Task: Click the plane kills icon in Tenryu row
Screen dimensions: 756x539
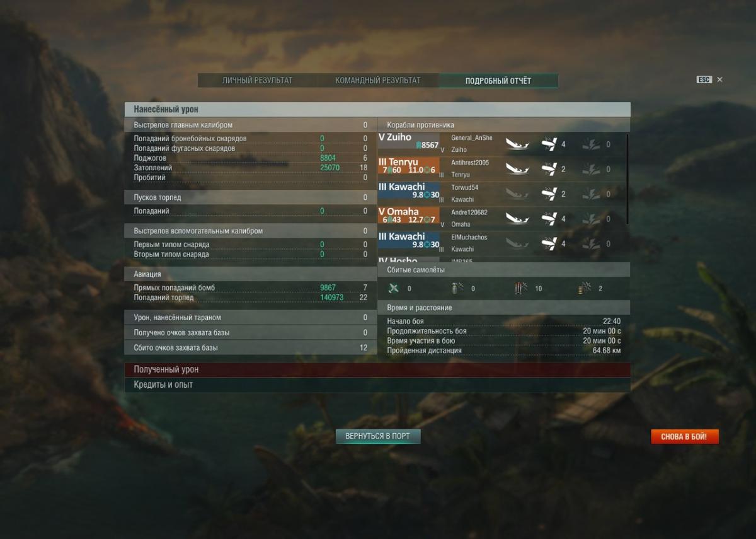Action: 549,169
